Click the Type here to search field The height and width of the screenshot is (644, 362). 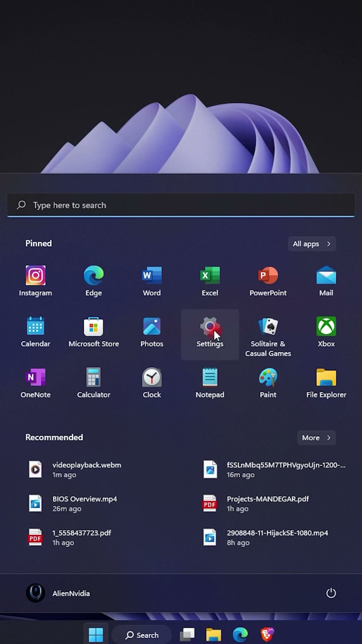(181, 205)
